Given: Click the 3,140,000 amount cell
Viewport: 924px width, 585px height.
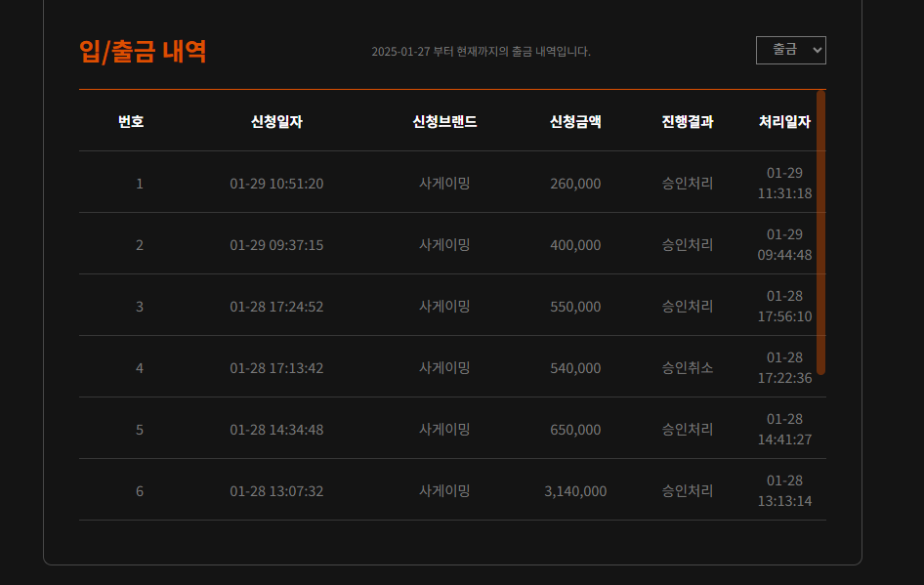Looking at the screenshot, I should point(575,490).
